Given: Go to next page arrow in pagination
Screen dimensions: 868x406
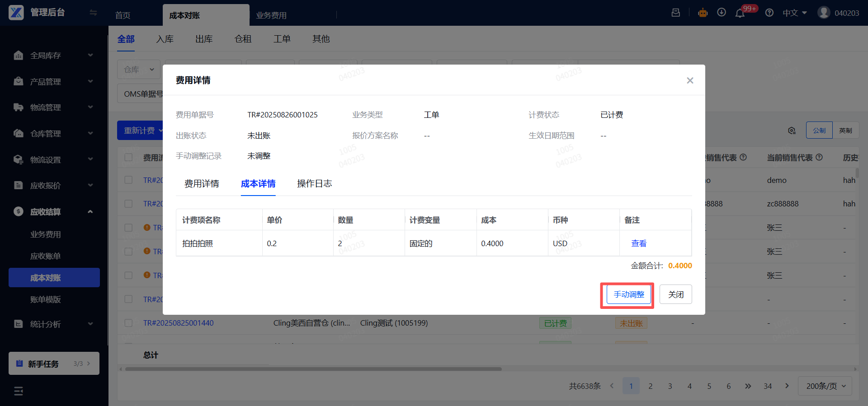Looking at the screenshot, I should click(x=787, y=386).
